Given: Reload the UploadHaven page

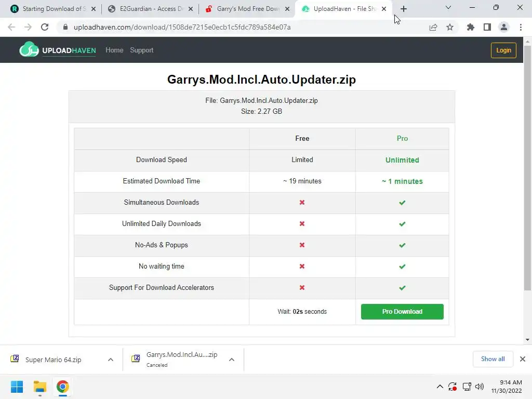Looking at the screenshot, I should coord(45,27).
